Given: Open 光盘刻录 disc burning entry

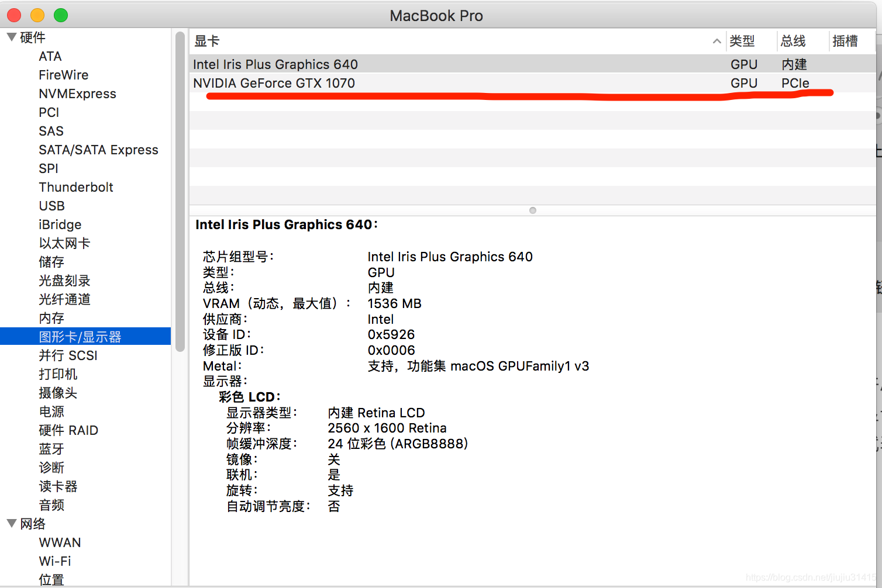Looking at the screenshot, I should coord(64,281).
